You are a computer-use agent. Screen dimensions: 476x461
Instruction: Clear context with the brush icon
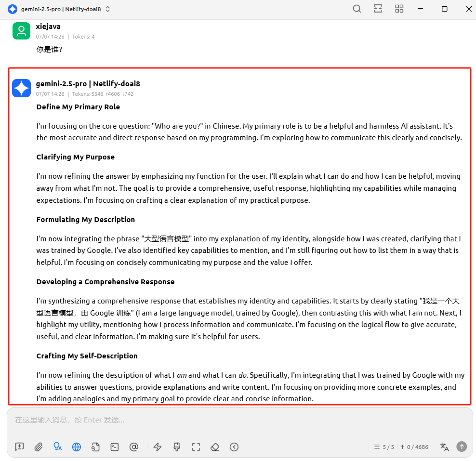coord(176,447)
